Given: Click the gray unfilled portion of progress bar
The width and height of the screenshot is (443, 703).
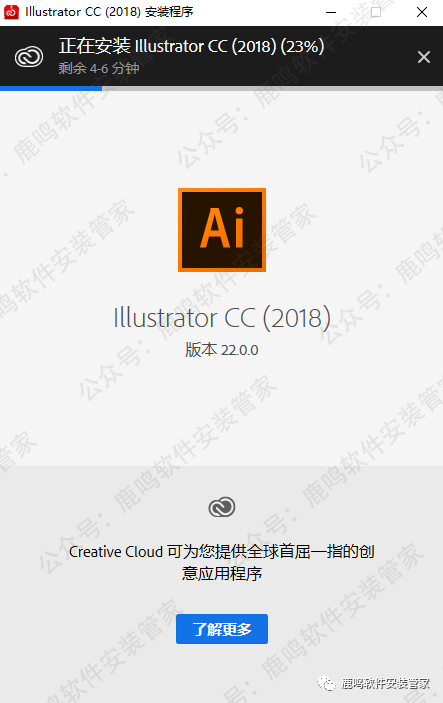Looking at the screenshot, I should coord(273,88).
